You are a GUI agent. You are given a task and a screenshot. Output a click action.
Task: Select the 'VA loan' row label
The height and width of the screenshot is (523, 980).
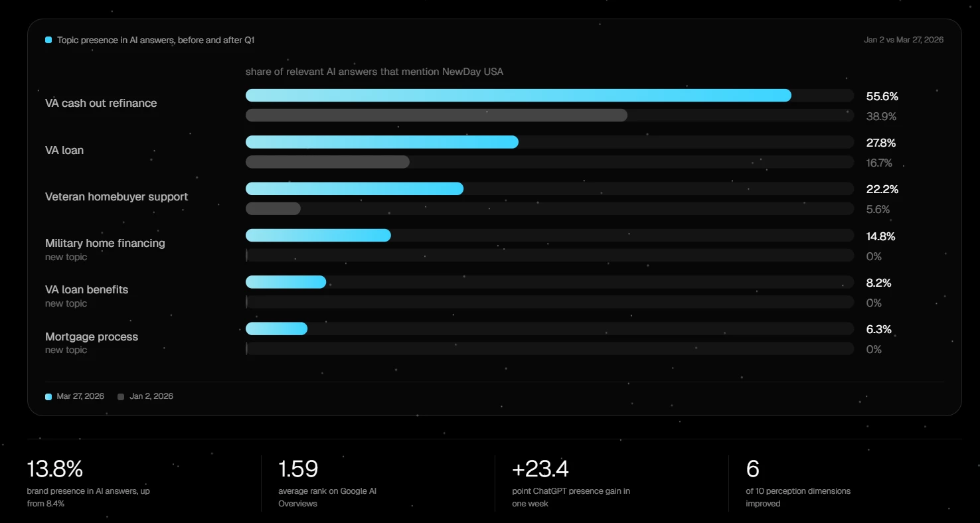[x=64, y=150]
